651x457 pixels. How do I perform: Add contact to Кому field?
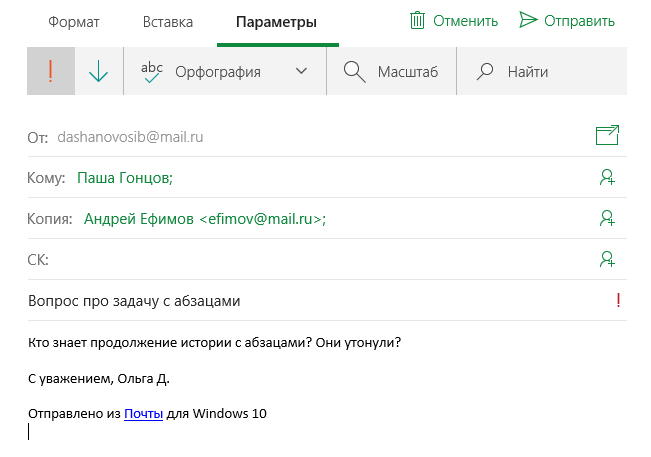[x=607, y=177]
